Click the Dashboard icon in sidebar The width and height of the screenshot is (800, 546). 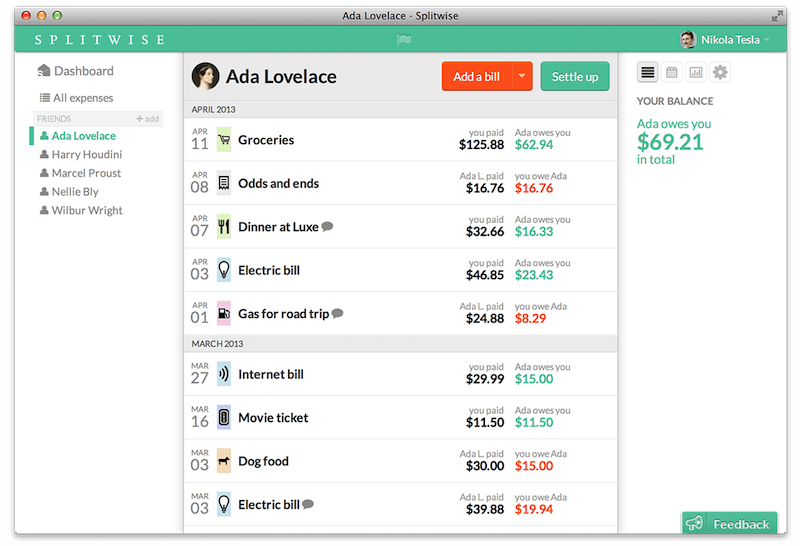(44, 71)
